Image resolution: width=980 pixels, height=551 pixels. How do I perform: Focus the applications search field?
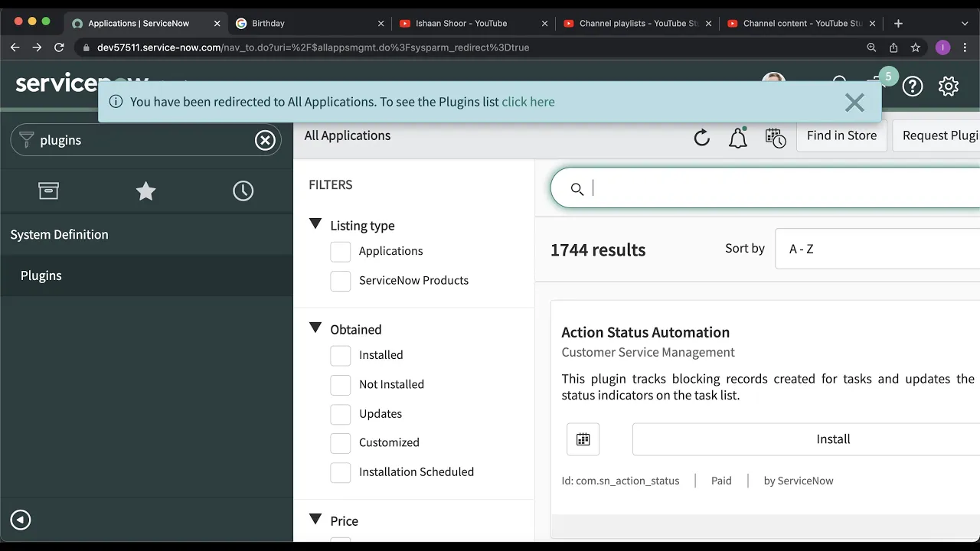click(x=766, y=188)
